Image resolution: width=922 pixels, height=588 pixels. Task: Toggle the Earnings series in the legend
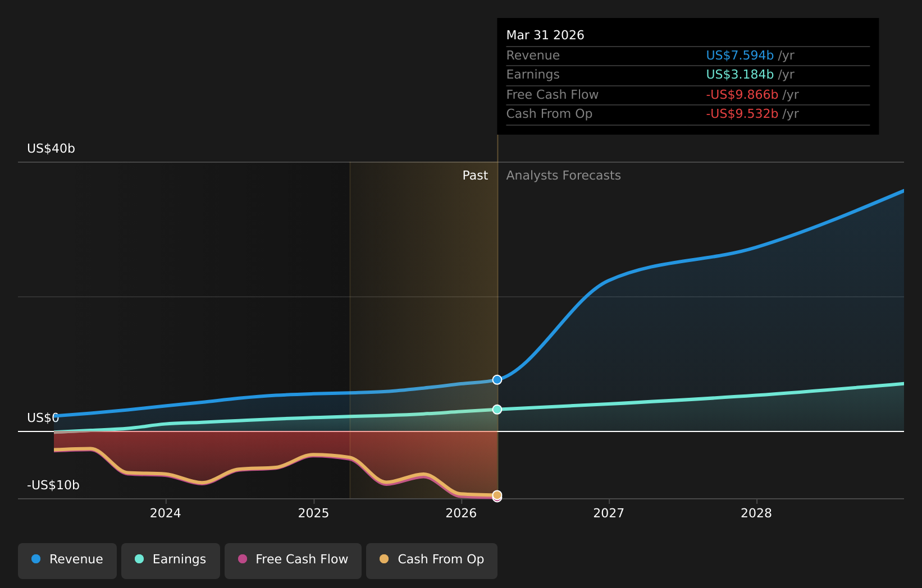(x=171, y=561)
